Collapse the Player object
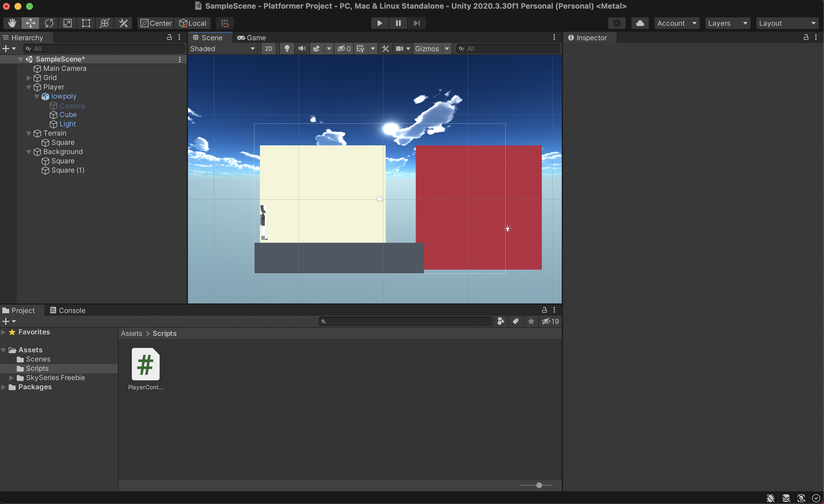This screenshot has height=504, width=824. 29,87
